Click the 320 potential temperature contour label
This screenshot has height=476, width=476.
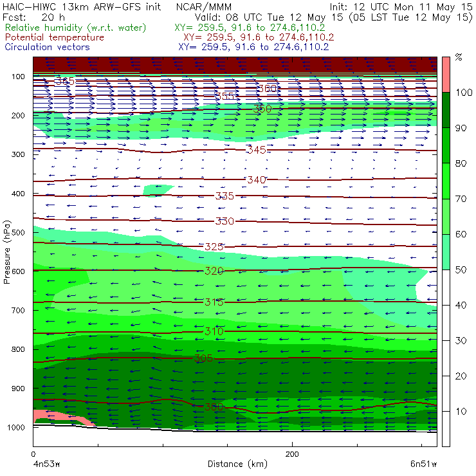(x=214, y=271)
